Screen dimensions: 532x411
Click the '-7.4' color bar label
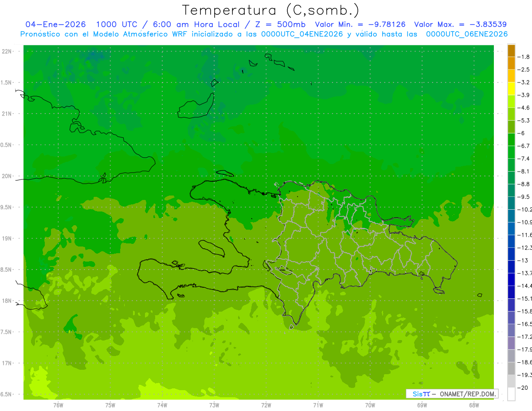pos(524,159)
